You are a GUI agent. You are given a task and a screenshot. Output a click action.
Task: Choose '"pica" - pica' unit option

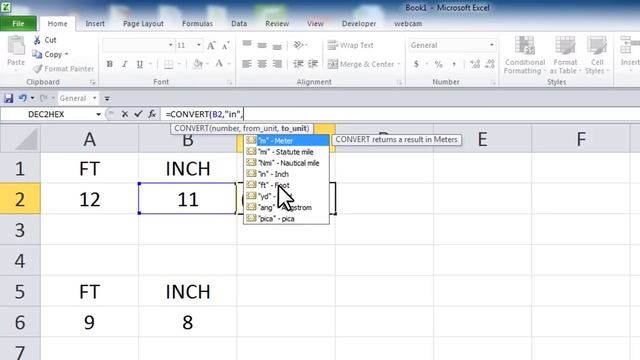point(287,218)
